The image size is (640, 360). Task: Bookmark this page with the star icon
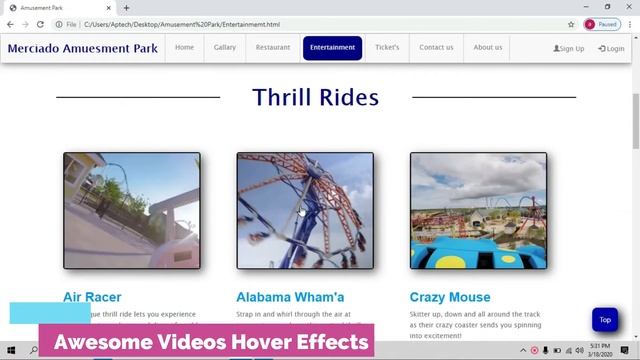[x=571, y=24]
